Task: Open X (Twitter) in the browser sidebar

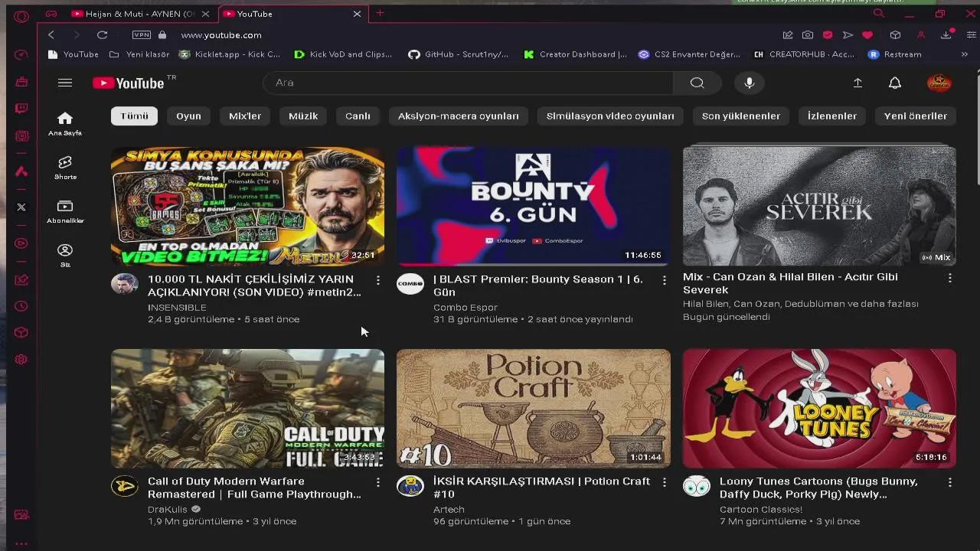Action: (21, 207)
